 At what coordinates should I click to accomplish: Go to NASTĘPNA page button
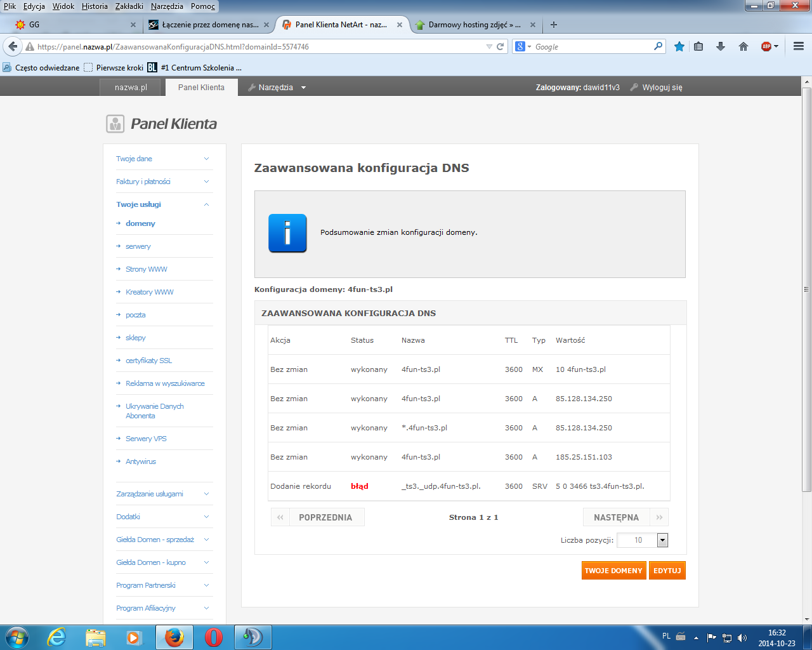[625, 517]
